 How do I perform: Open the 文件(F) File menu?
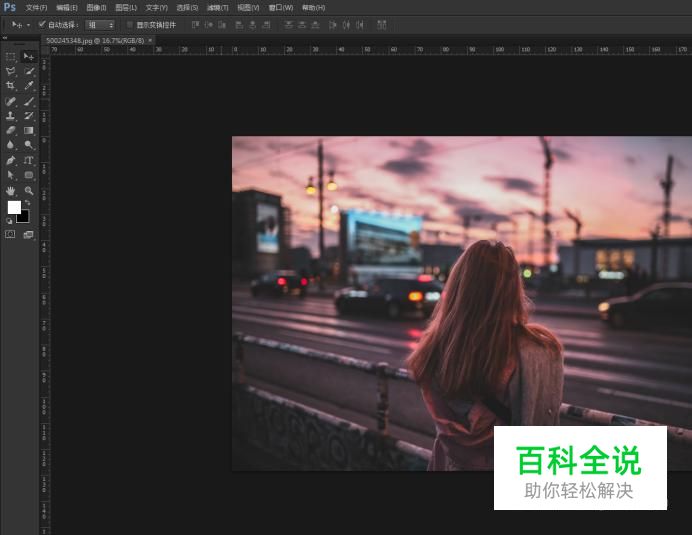[36, 7]
